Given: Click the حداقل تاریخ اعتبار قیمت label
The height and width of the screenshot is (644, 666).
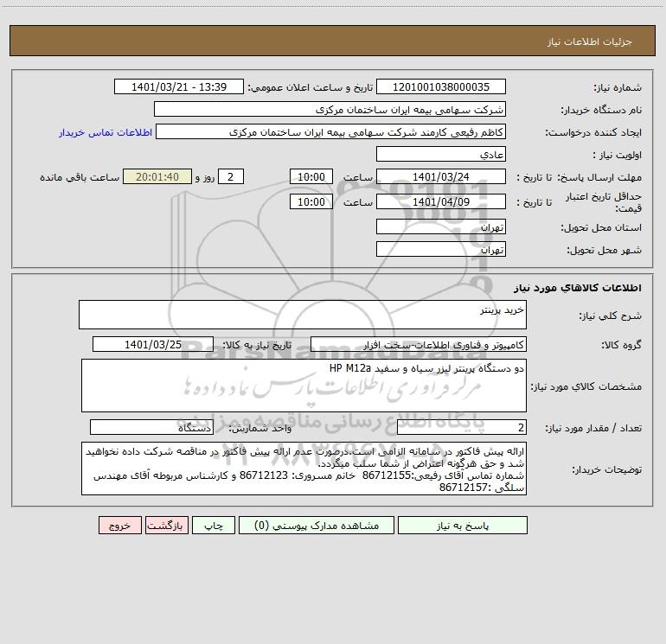Looking at the screenshot, I should pyautogui.click(x=603, y=202).
